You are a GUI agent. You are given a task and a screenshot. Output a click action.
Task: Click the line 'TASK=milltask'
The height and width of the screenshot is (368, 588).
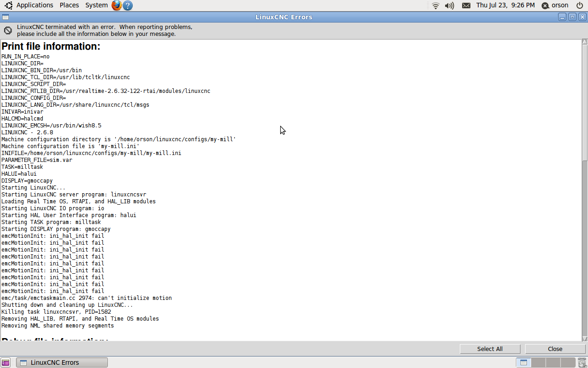coord(22,167)
